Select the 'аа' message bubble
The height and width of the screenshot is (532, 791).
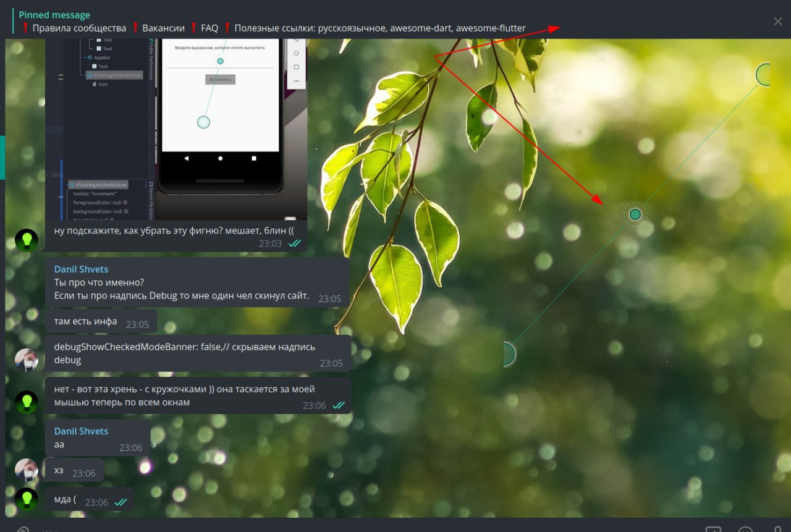[98, 438]
